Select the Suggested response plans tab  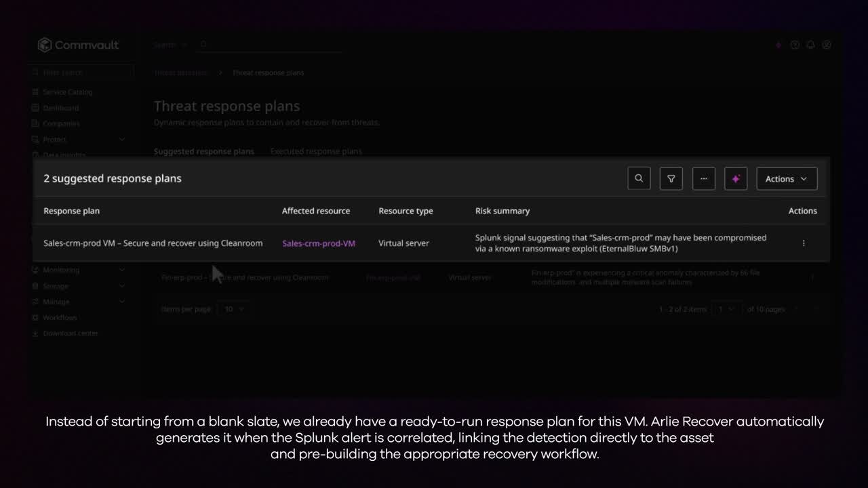click(x=203, y=151)
